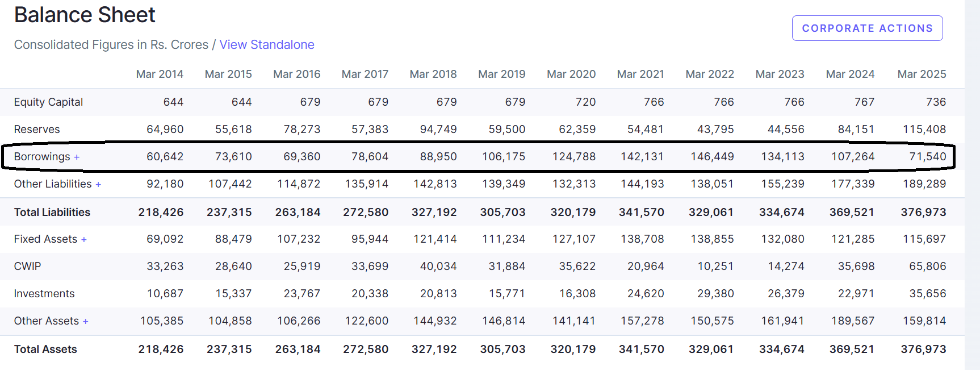Click the Corporate Actions button

[867, 28]
